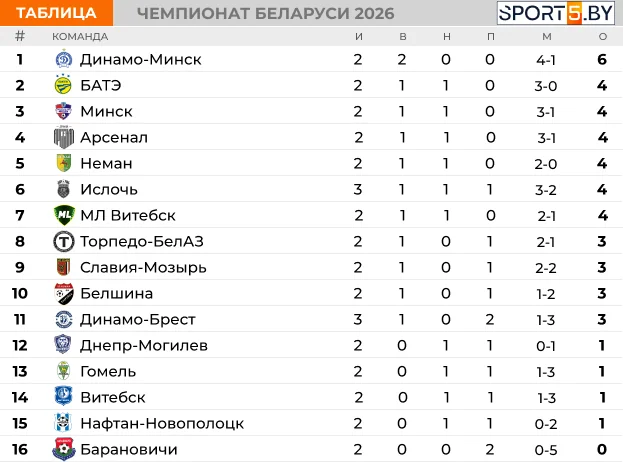Viewport: 623px width, 462px height.
Task: Click the Славия-Мозырь team crest
Action: (x=63, y=267)
